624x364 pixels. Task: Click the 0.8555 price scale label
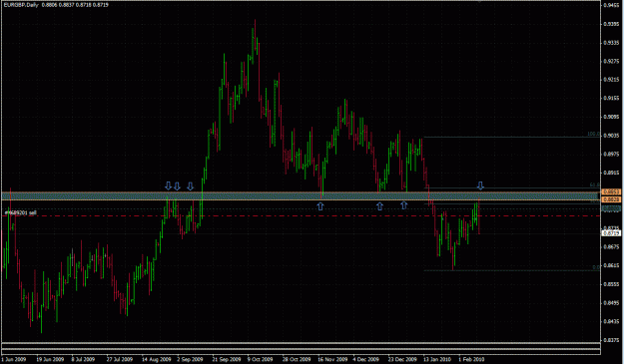(611, 284)
